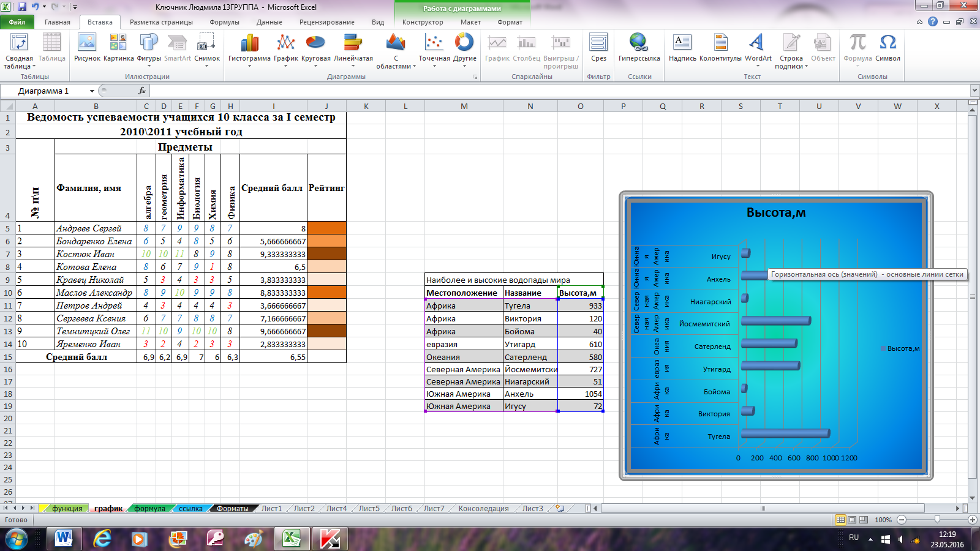Viewport: 980px width, 551px height.
Task: Select Normal view button in status bar
Action: 840,520
